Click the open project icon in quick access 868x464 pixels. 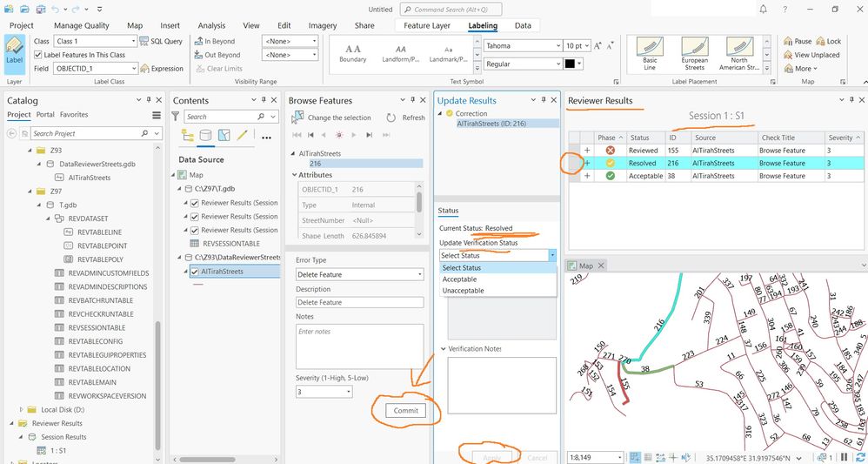(x=25, y=10)
